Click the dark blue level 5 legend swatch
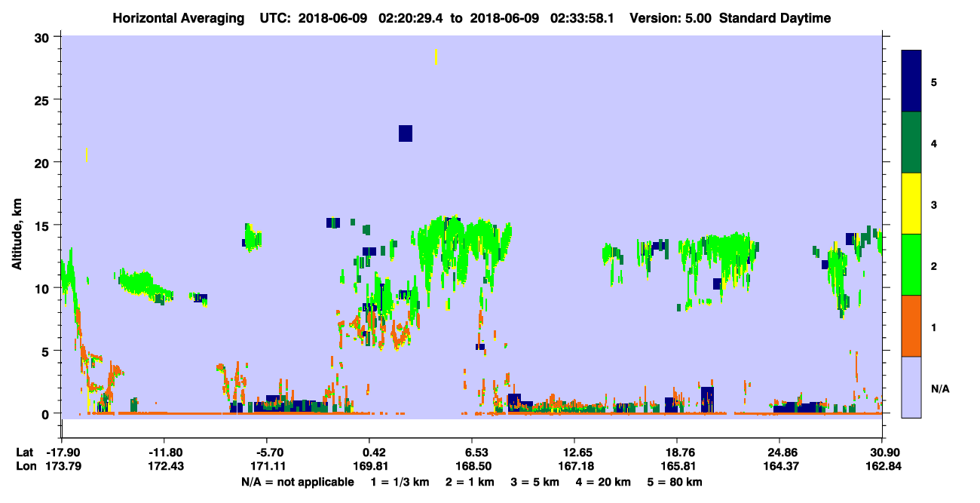Image resolution: width=980 pixels, height=503 pixels. [x=911, y=81]
